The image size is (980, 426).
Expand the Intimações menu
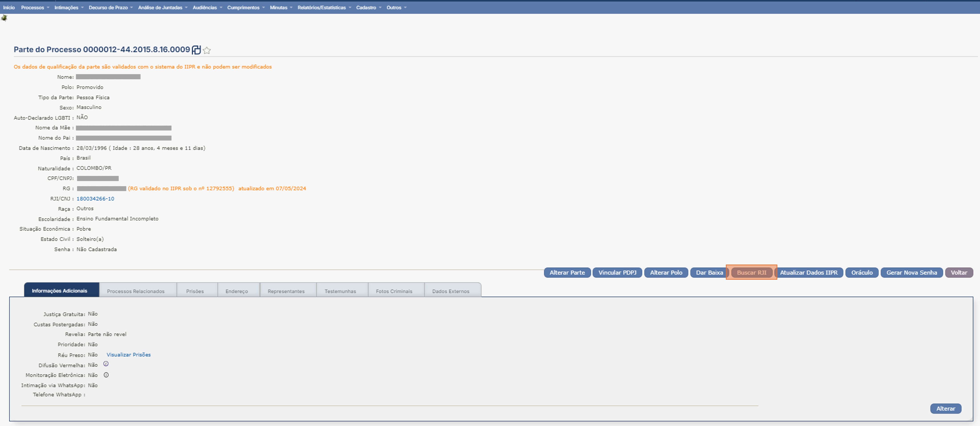[69, 8]
